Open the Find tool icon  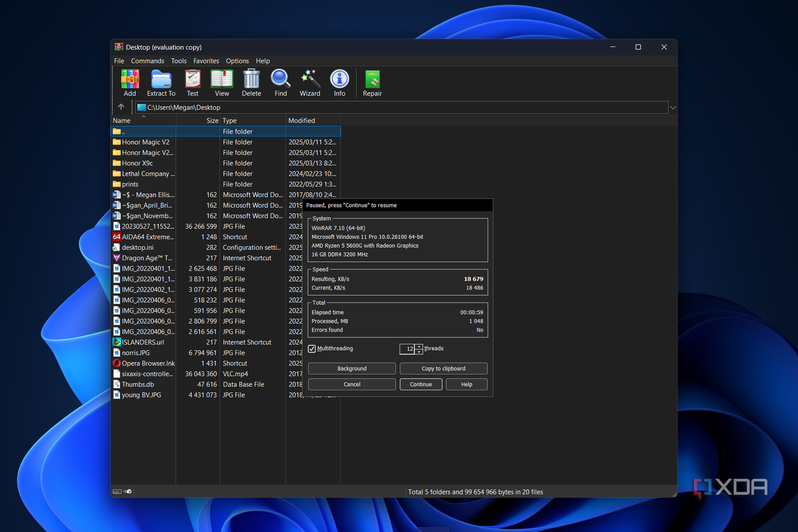(x=281, y=82)
